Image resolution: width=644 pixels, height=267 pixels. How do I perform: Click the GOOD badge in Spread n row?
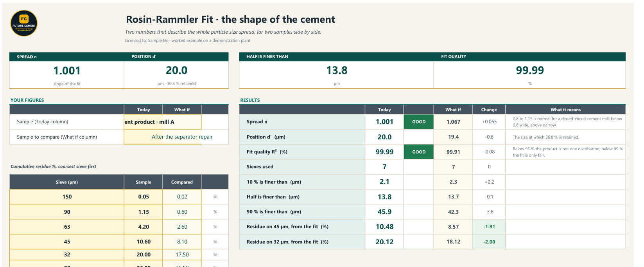(419, 122)
